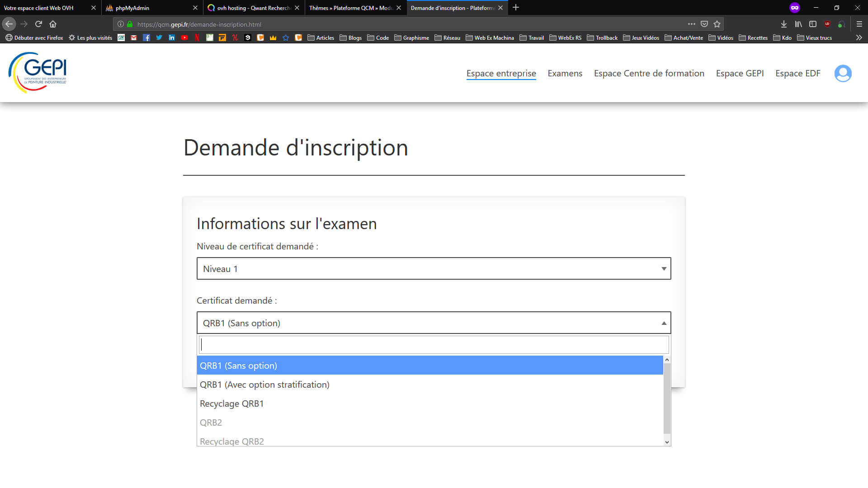Click the dropdown search input field
The image size is (868, 488).
[434, 345]
